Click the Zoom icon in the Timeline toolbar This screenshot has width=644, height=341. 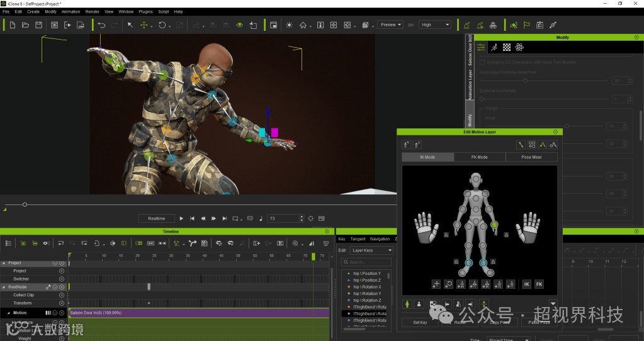point(295,243)
